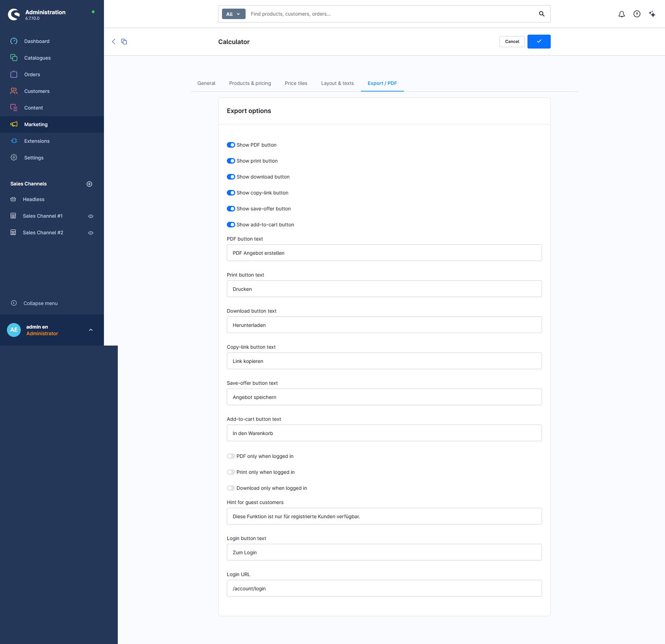Switch to the Price tiles tab
Viewport: 665px width, 644px height.
296,83
